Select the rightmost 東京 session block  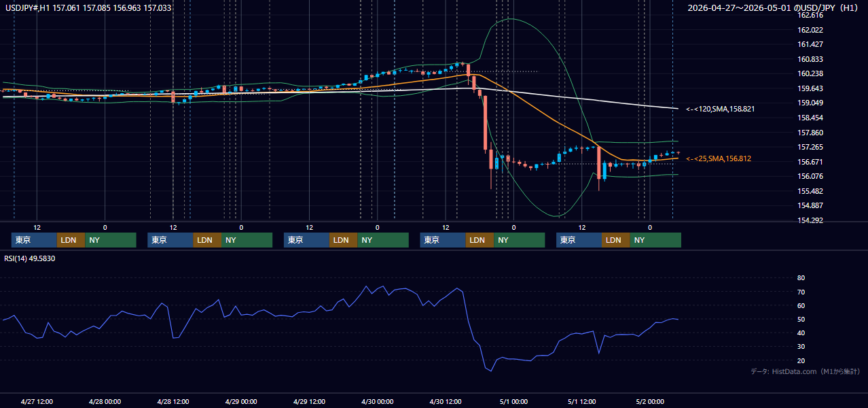(579, 240)
